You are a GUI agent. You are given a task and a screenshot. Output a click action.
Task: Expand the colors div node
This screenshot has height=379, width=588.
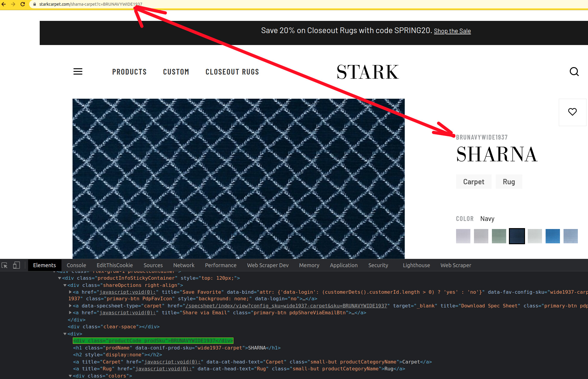(70, 376)
